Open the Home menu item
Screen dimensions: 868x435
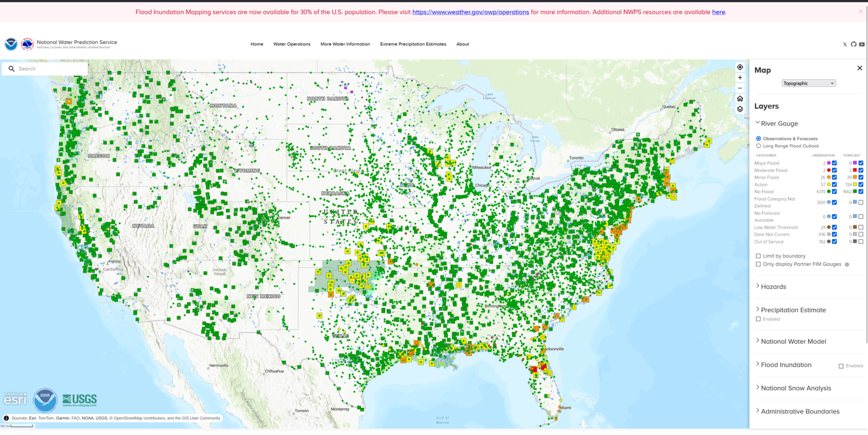pos(257,44)
